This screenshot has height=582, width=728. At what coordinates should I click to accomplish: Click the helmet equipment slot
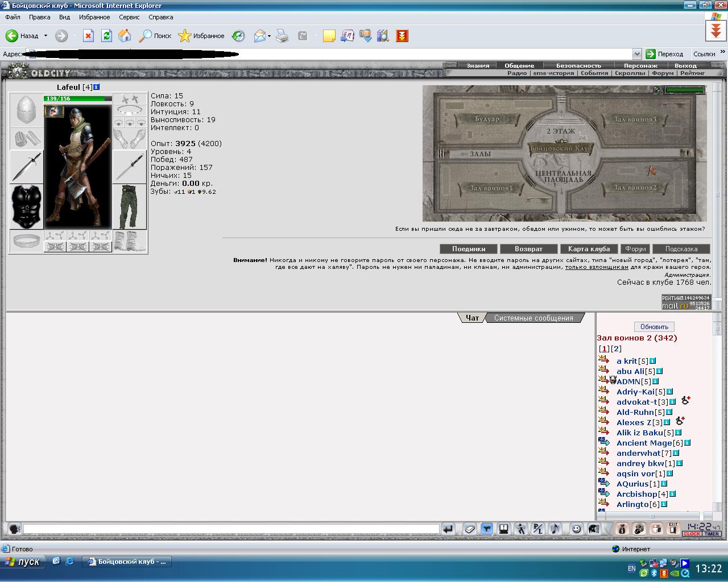tap(27, 110)
